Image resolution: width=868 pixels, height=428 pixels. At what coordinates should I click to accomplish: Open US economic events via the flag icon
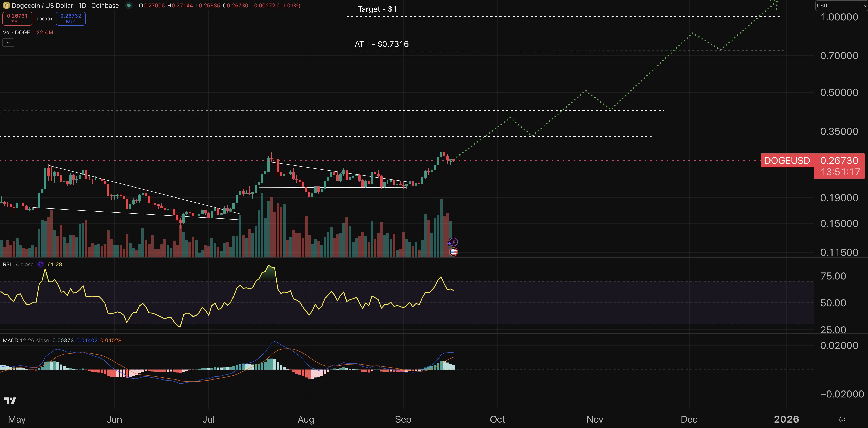pos(454,252)
